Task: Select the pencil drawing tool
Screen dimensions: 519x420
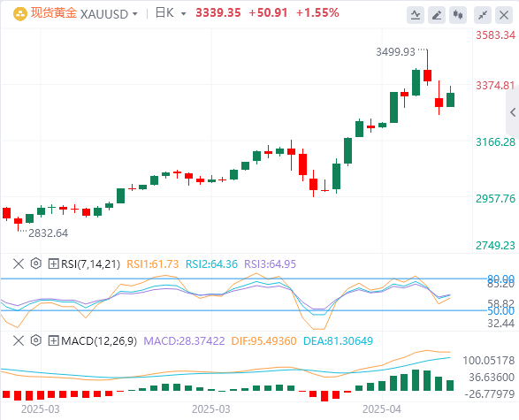Action: click(437, 15)
